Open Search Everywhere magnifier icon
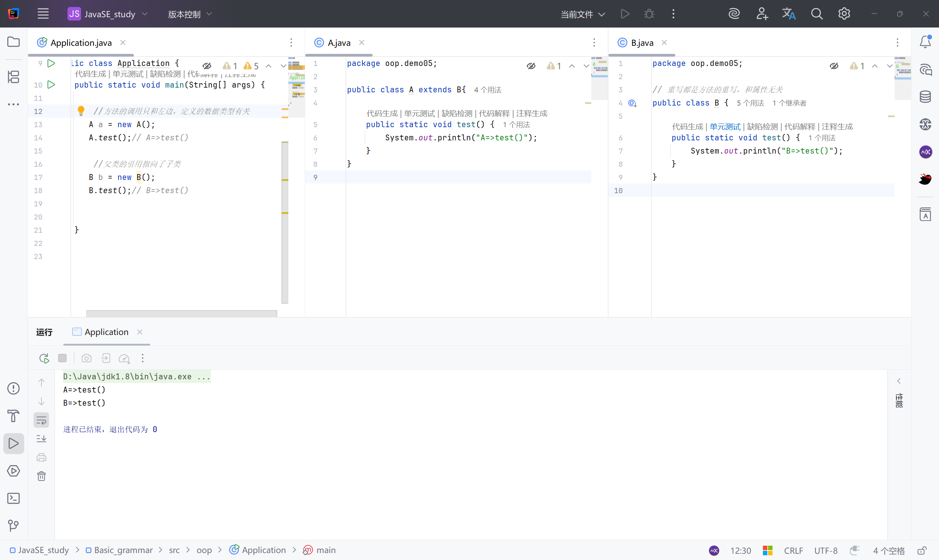This screenshot has height=560, width=939. coord(816,14)
